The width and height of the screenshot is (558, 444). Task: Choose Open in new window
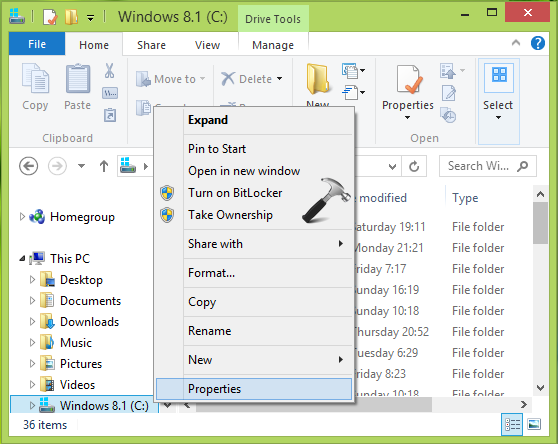[254, 171]
